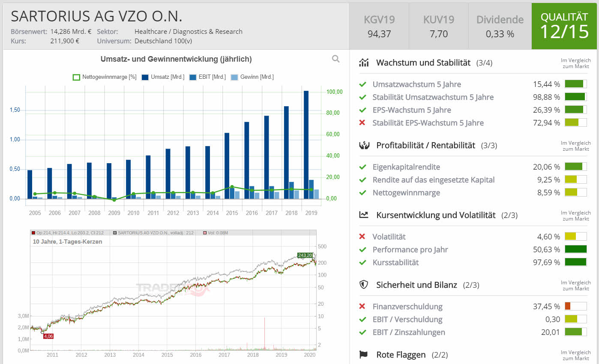Click the 10 Jahre, 1-Tages-Kerzen chart label
This screenshot has width=599, height=364.
coord(68,242)
